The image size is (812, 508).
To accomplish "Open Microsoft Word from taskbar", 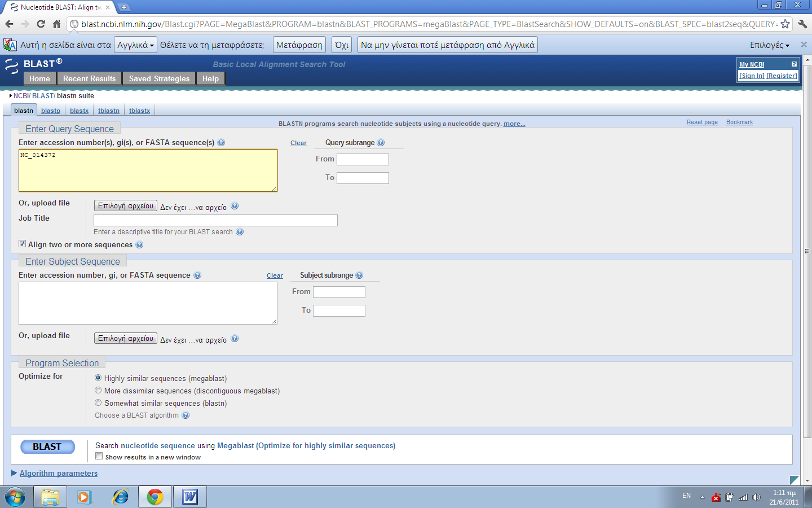I will (190, 497).
